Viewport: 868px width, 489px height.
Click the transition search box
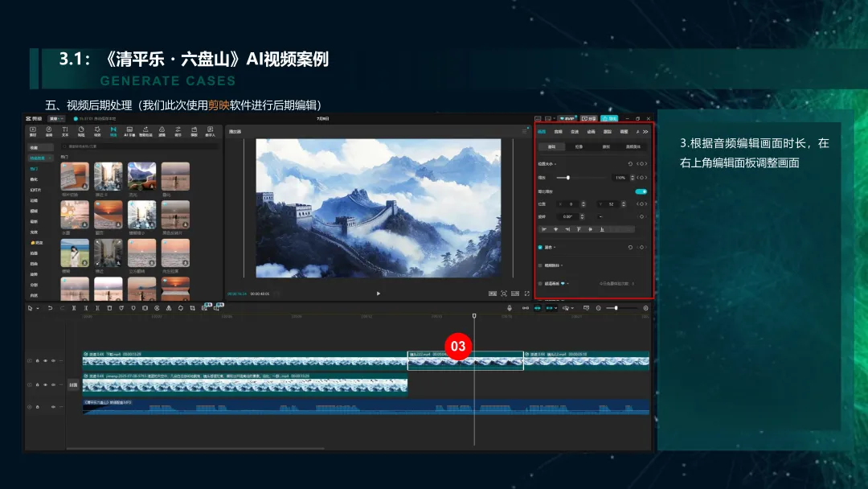pos(141,146)
